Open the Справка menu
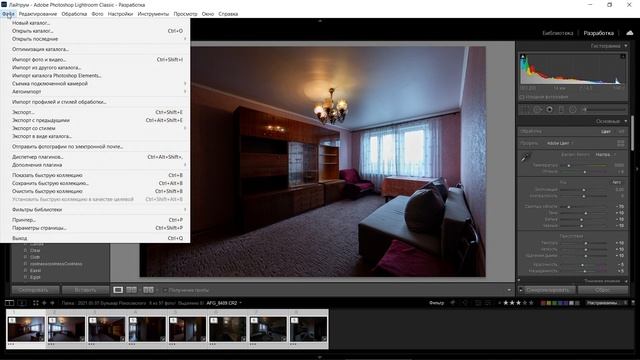Viewport: 640px width, 360px height. [x=228, y=14]
